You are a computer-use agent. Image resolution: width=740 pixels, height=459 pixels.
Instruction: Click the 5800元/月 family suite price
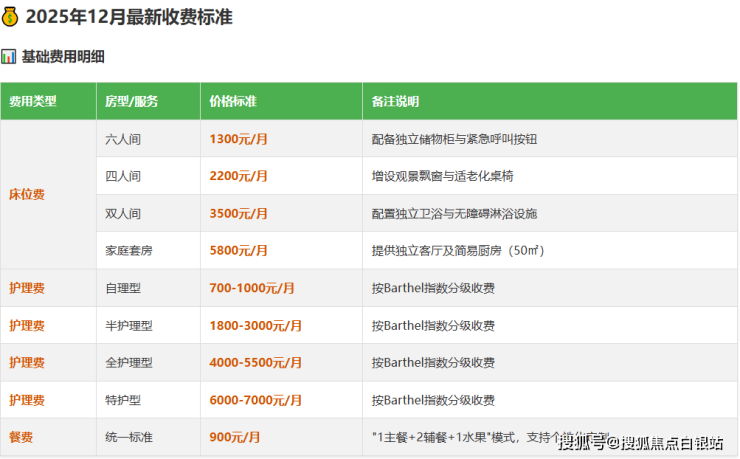point(239,250)
